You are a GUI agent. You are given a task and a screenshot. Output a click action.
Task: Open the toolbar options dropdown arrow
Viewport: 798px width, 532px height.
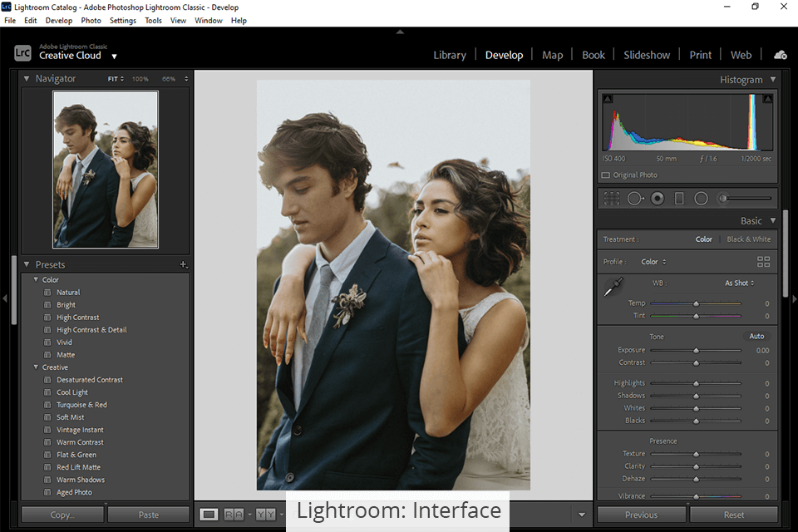tap(582, 515)
